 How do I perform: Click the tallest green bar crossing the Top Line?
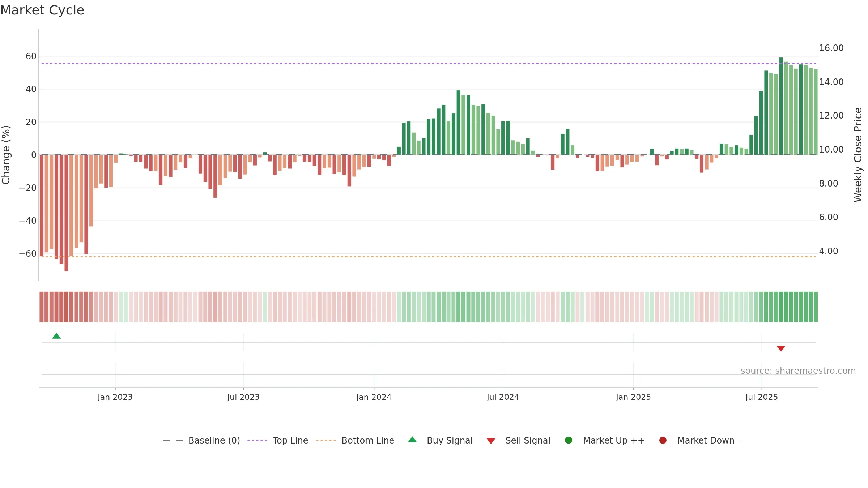click(x=781, y=106)
